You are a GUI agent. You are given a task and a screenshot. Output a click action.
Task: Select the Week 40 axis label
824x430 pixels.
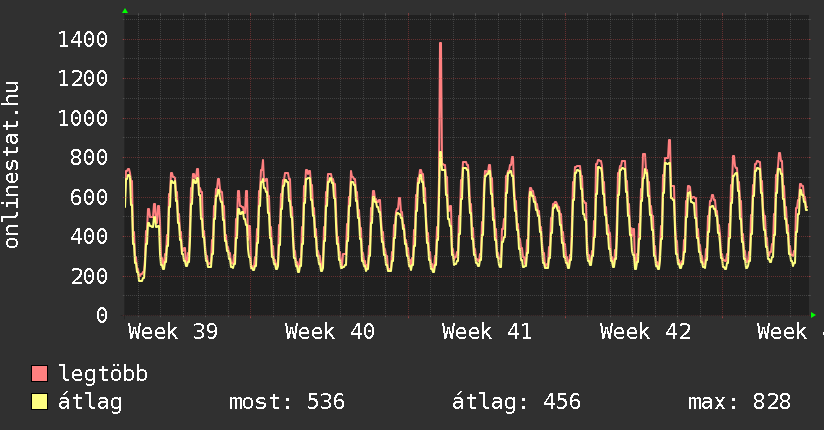(330, 332)
